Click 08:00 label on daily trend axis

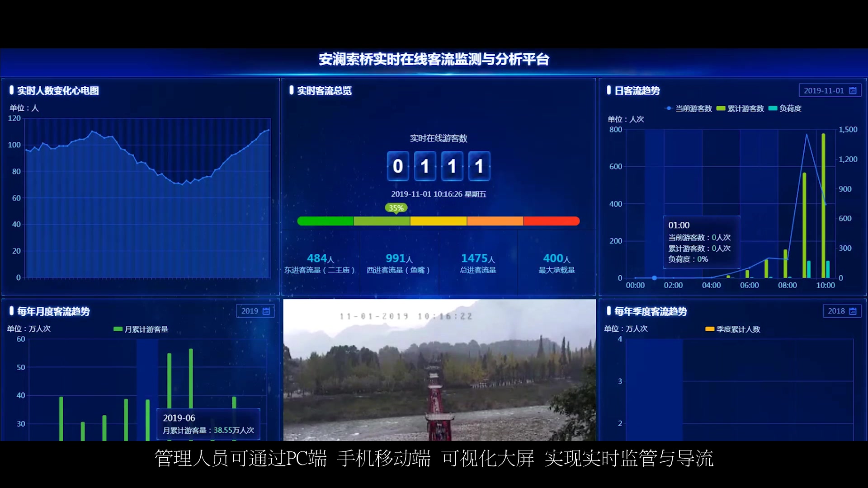[x=788, y=286]
